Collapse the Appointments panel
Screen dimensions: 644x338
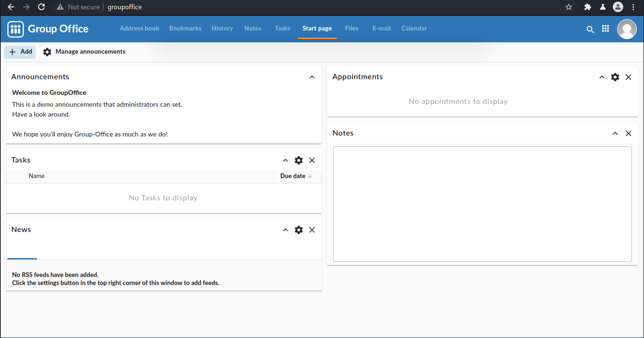coord(602,77)
